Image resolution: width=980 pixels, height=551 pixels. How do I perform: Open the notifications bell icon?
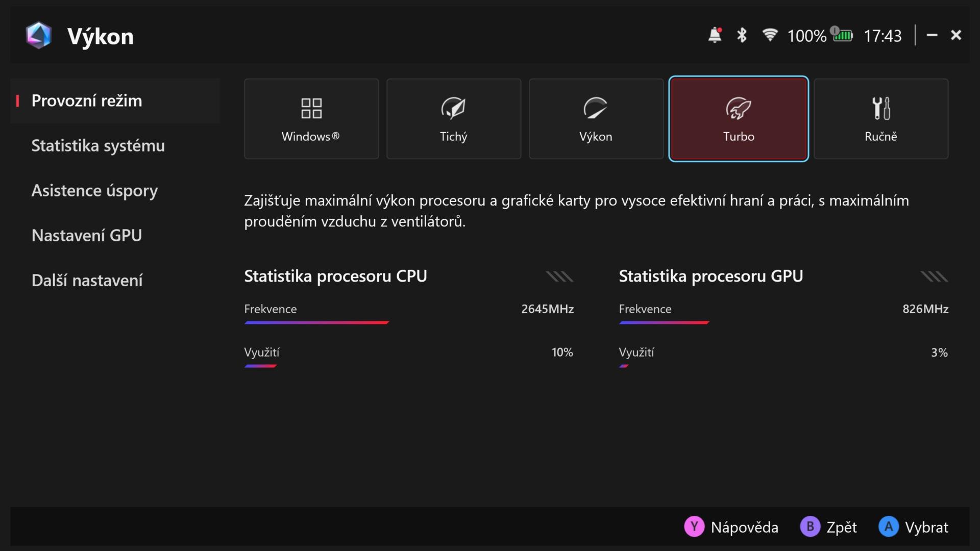(715, 35)
